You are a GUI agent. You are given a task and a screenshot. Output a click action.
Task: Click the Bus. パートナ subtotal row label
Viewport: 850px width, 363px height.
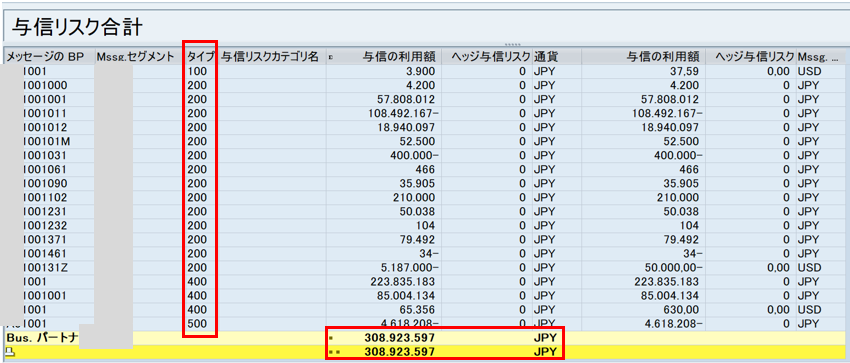point(42,338)
